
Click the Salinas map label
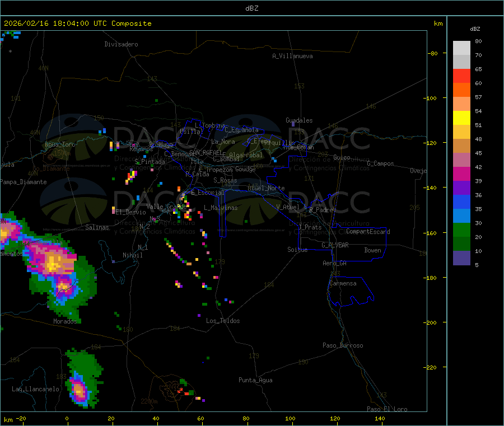[97, 227]
